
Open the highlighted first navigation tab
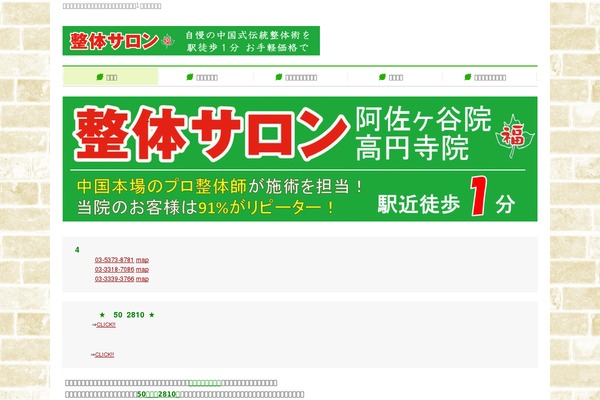pyautogui.click(x=111, y=77)
